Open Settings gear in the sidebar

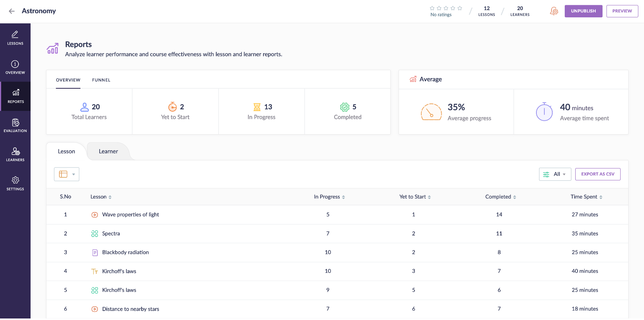tap(15, 183)
